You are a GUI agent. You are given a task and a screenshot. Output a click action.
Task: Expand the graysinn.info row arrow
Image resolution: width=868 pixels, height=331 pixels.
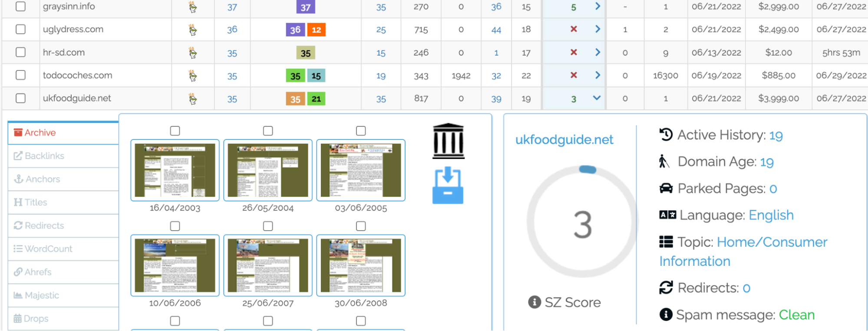coord(597,6)
